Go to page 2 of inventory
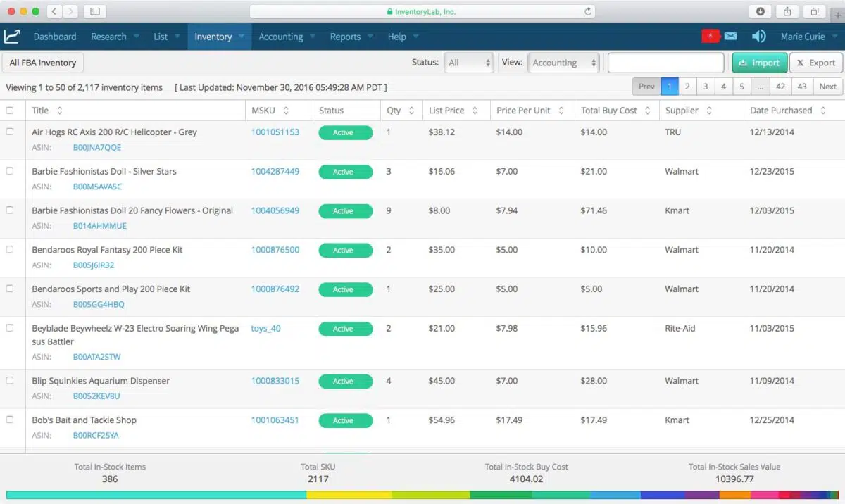This screenshot has width=845, height=504. pos(687,86)
